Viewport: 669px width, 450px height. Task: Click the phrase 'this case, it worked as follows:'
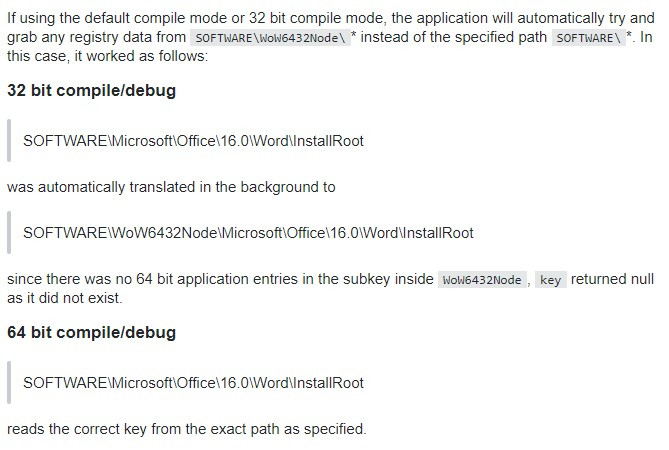(x=108, y=56)
